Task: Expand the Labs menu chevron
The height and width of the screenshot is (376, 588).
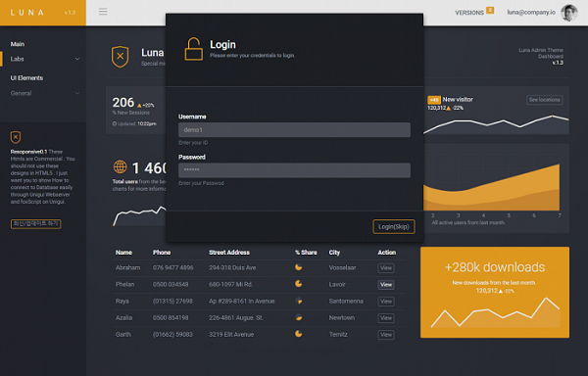Action: [77, 59]
